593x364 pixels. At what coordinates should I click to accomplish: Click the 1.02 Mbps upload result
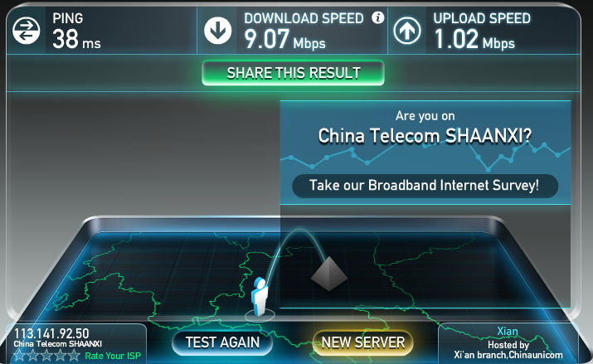coord(474,39)
